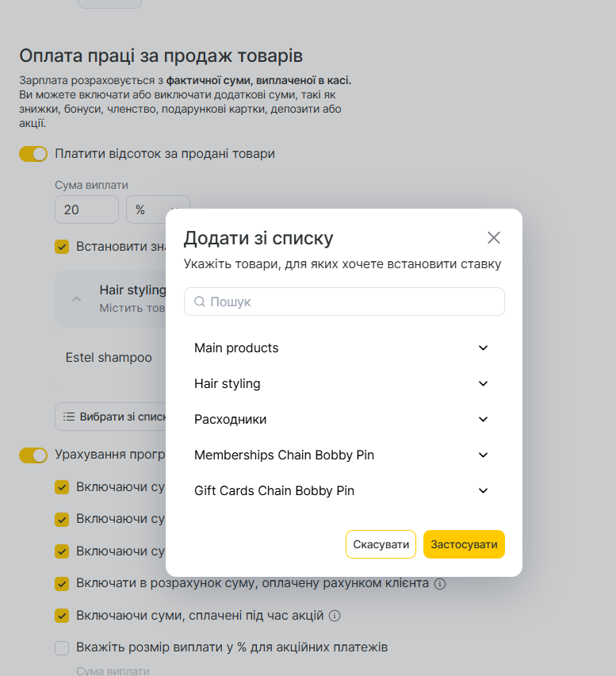The image size is (616, 676).
Task: Uncheck 'Включаючи суми, сплачені під час акцій'
Action: coord(62,616)
